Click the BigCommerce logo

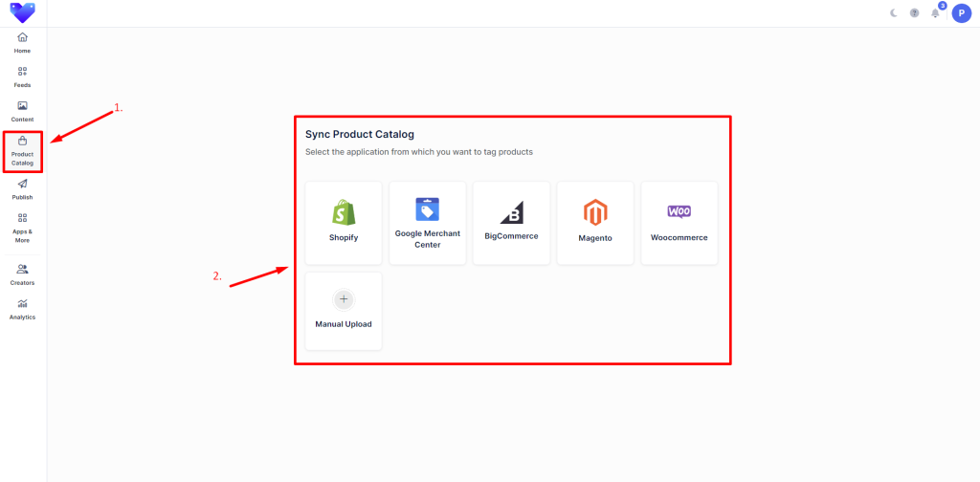click(x=511, y=211)
